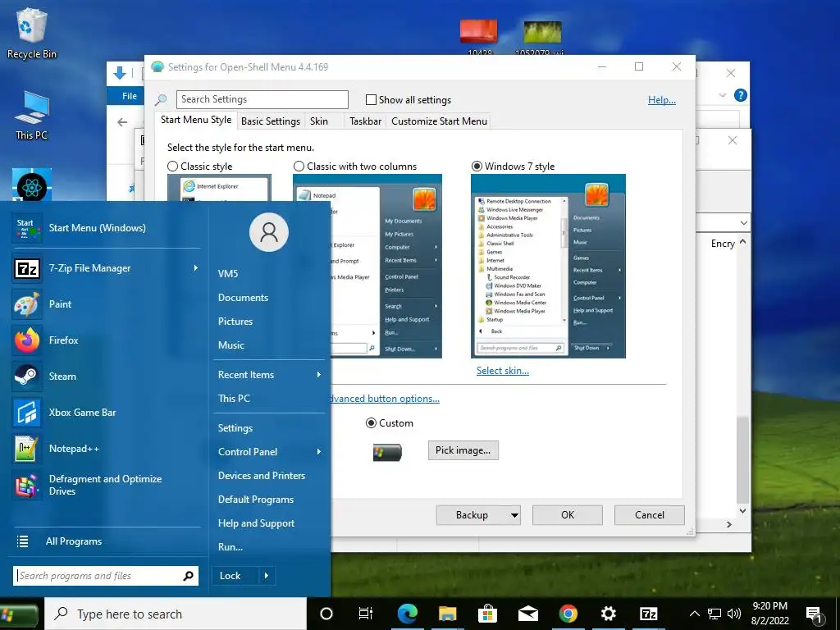The width and height of the screenshot is (840, 630).
Task: Enable Show all settings checkbox
Action: (371, 99)
